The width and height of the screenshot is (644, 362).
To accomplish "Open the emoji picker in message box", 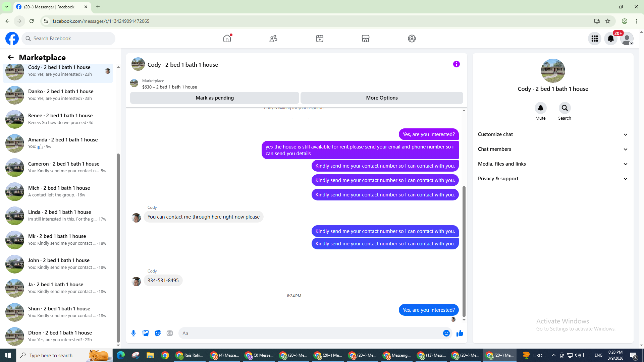I will pyautogui.click(x=446, y=333).
